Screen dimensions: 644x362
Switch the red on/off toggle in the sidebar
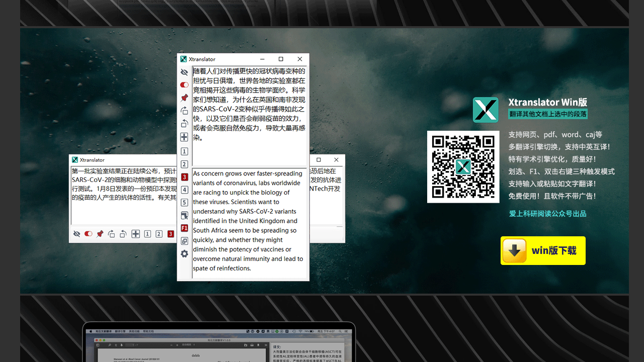(184, 84)
